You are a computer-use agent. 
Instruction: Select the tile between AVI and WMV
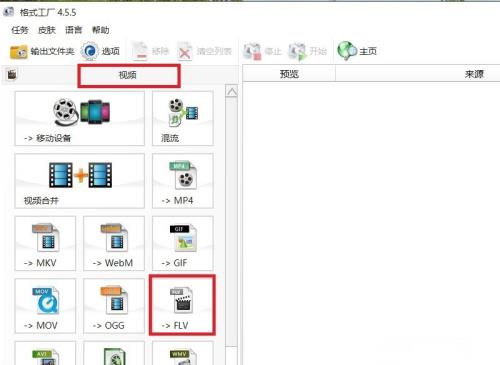click(x=114, y=353)
